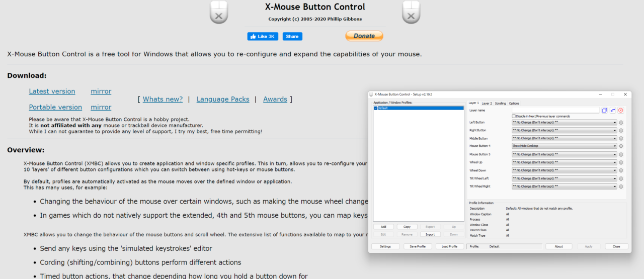The height and width of the screenshot is (279, 644).
Task: Click the swap layer arrows icon
Action: coord(612,110)
